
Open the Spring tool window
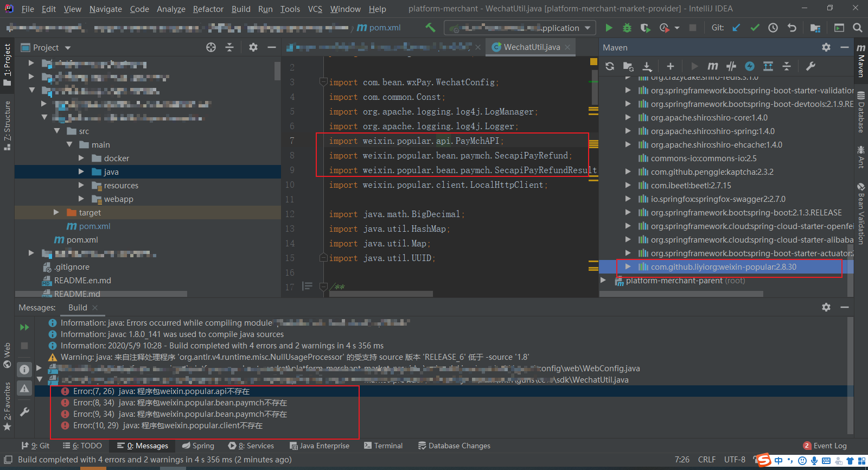click(198, 446)
